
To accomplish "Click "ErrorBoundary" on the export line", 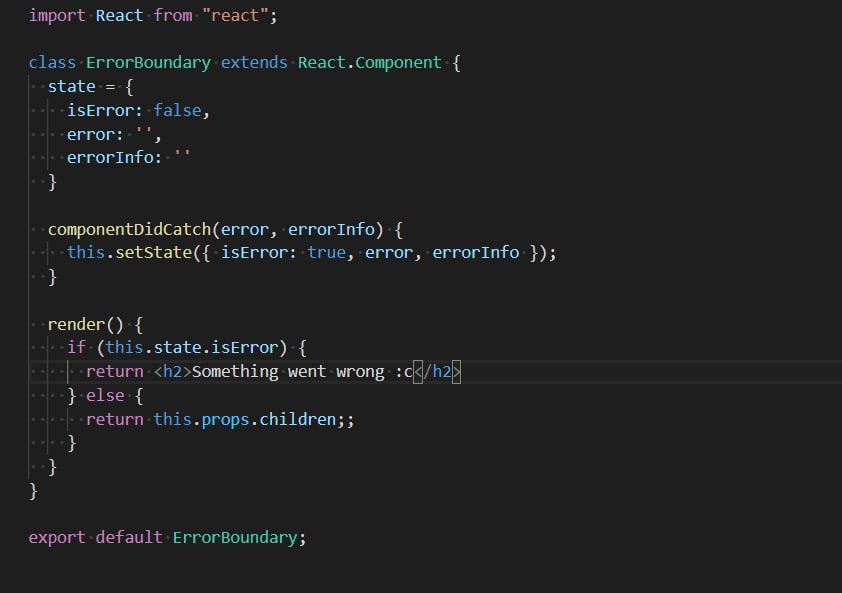I will pyautogui.click(x=235, y=538).
